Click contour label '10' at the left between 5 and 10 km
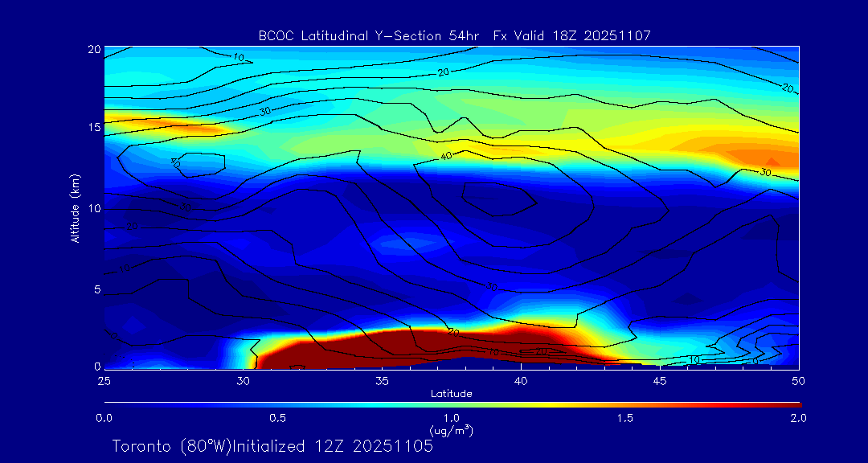868x463 pixels. 125,268
